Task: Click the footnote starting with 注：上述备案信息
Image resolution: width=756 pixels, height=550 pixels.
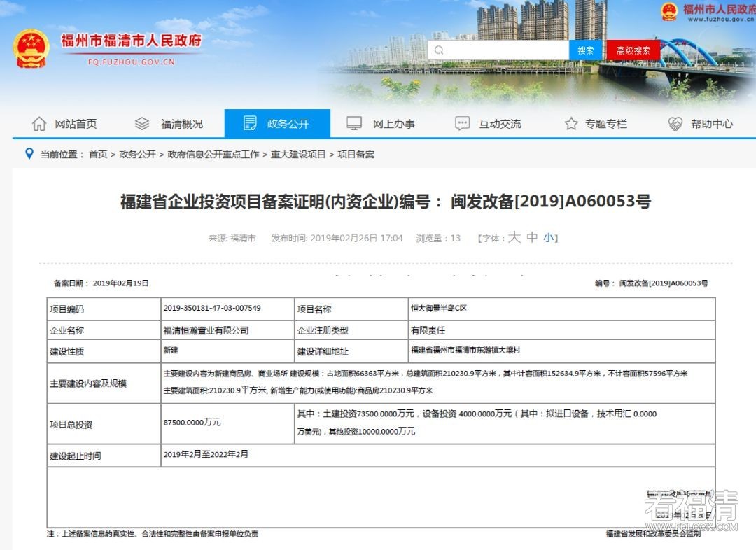Action: (x=153, y=534)
